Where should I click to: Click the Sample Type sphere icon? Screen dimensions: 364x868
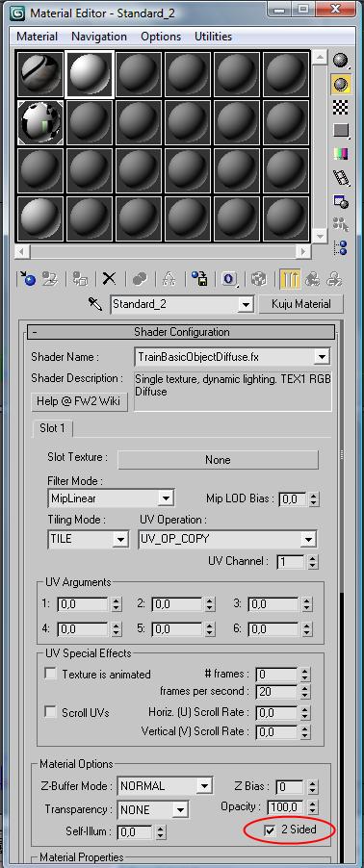coord(340,60)
